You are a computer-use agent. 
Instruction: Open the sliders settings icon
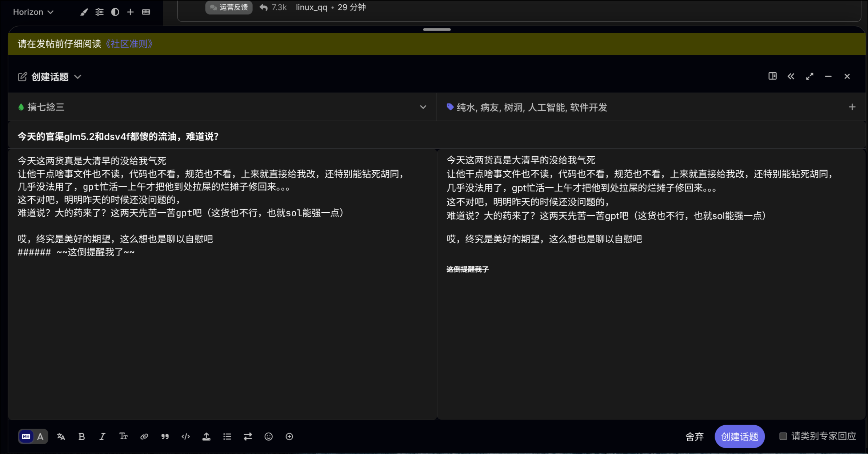tap(99, 12)
